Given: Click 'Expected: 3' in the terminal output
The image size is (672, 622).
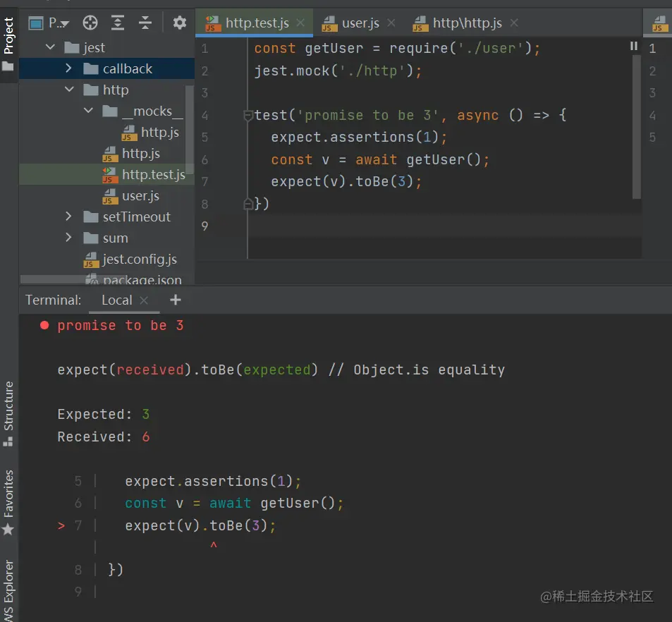Looking at the screenshot, I should [103, 414].
